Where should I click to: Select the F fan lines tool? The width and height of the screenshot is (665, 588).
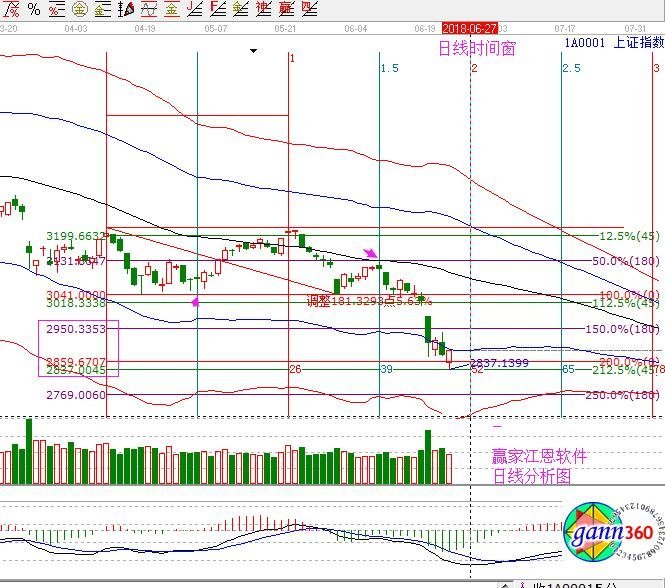[218, 9]
